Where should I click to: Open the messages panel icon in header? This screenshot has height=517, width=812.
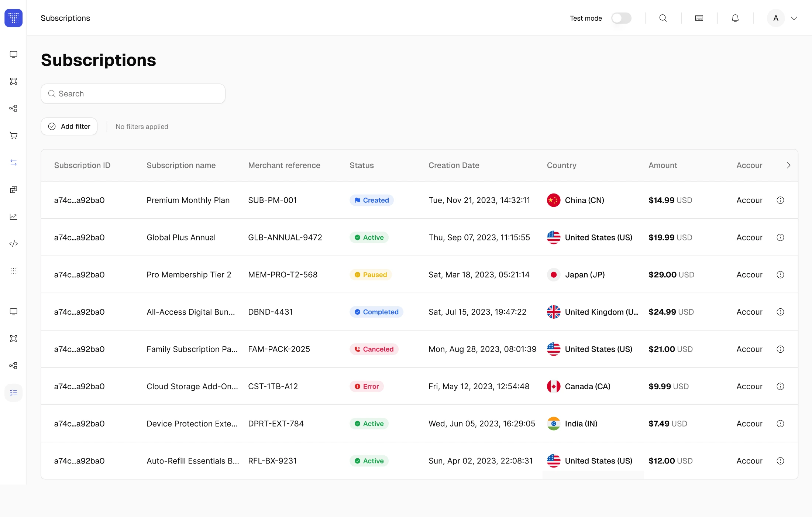(x=699, y=18)
